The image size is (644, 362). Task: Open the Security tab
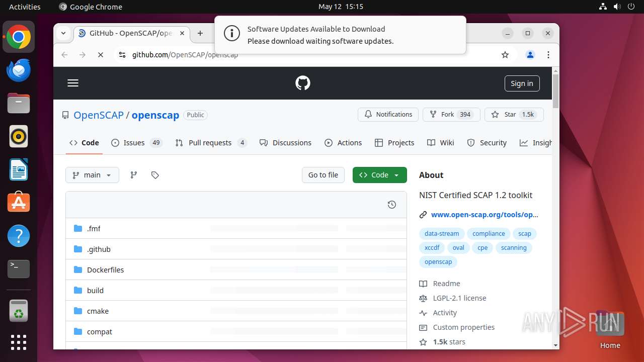tap(487, 143)
